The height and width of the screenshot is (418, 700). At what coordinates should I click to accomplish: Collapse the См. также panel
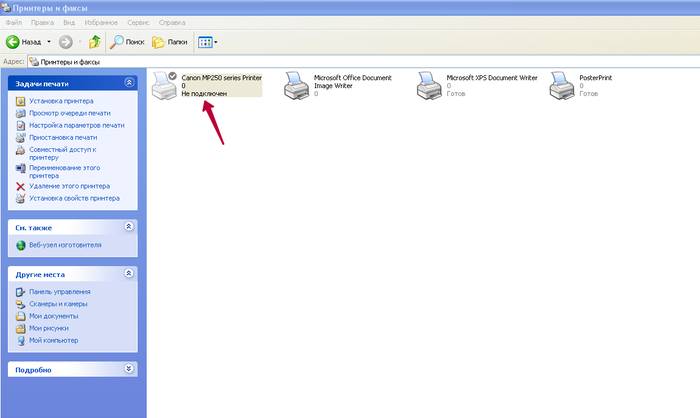click(x=128, y=227)
